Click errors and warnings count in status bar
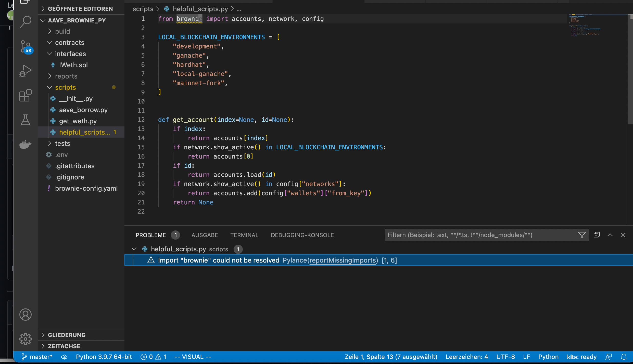Viewport: 633px width, 364px height. (154, 357)
